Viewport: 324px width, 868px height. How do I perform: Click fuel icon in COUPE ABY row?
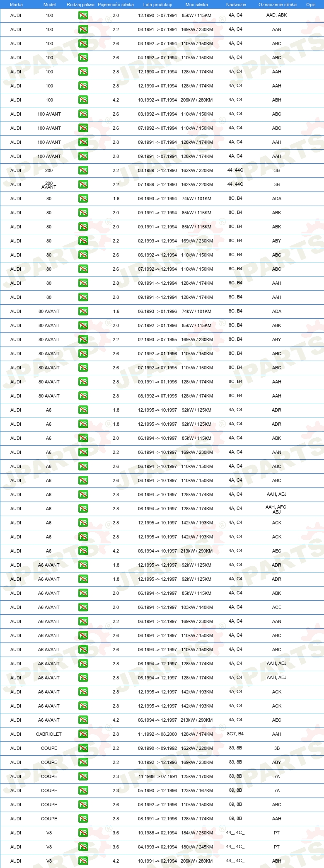pyautogui.click(x=83, y=762)
